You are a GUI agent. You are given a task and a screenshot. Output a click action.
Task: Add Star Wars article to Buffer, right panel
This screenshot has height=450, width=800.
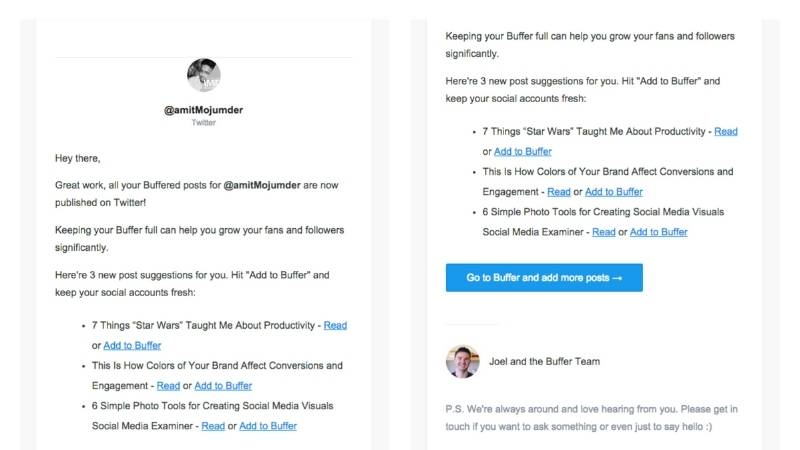(x=523, y=151)
